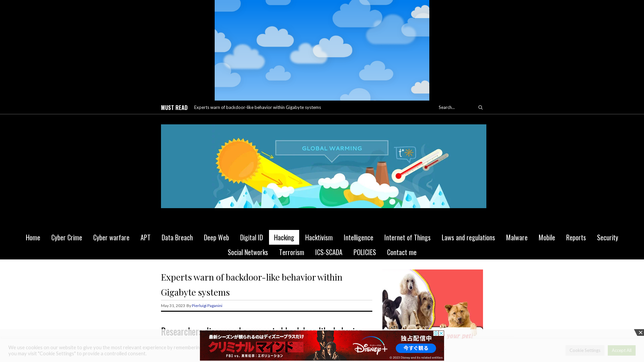Click the ICS-SCADA menu item
This screenshot has width=644, height=362.
tap(329, 251)
